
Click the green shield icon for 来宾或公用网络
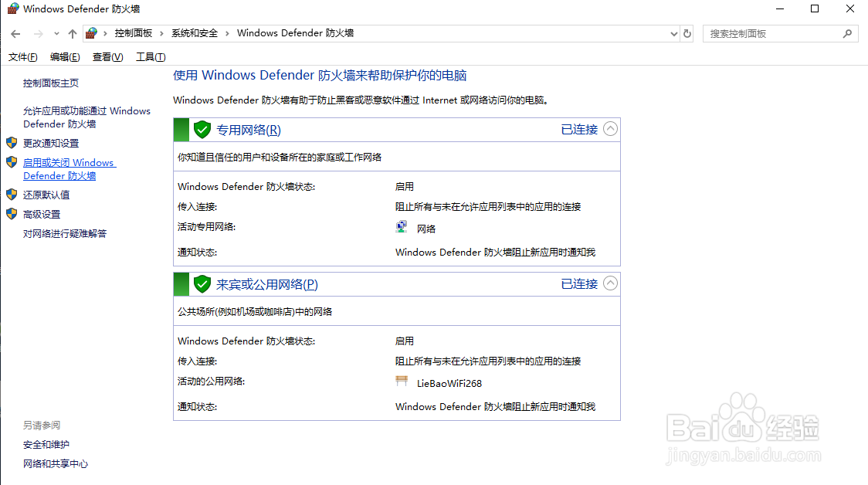point(202,283)
